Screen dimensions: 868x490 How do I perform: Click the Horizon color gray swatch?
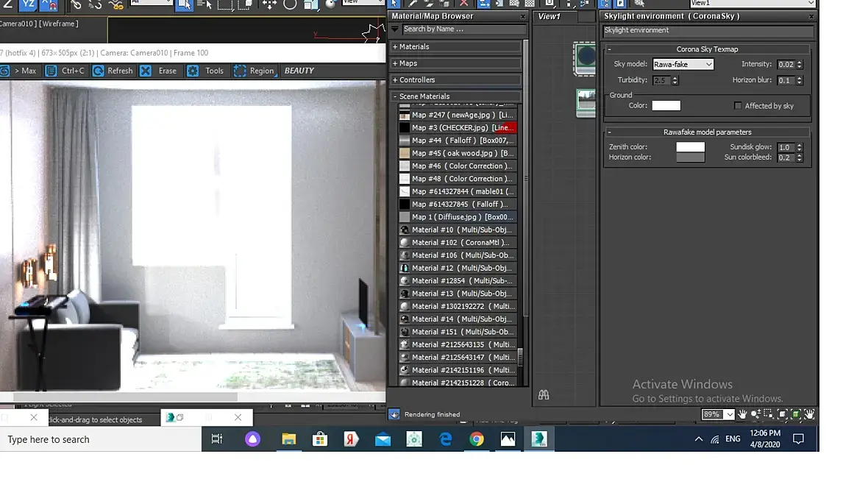pyautogui.click(x=690, y=157)
